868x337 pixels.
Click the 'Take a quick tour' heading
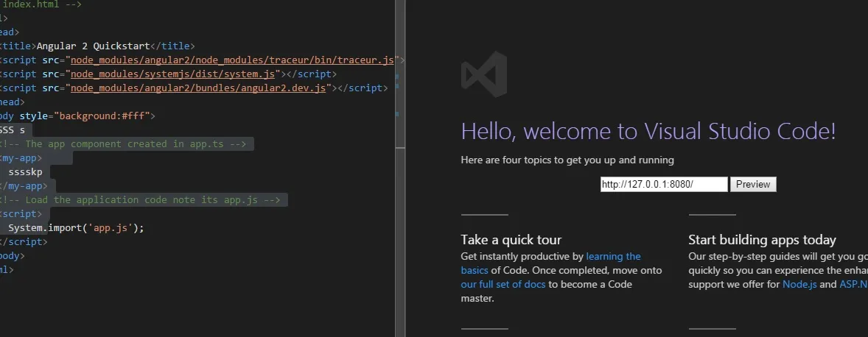(x=511, y=240)
